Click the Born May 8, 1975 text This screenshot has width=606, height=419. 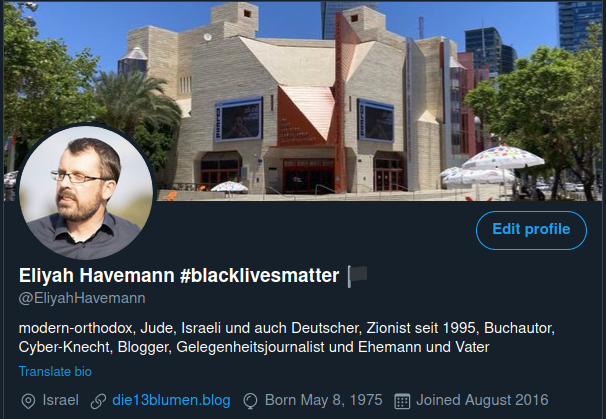click(323, 400)
